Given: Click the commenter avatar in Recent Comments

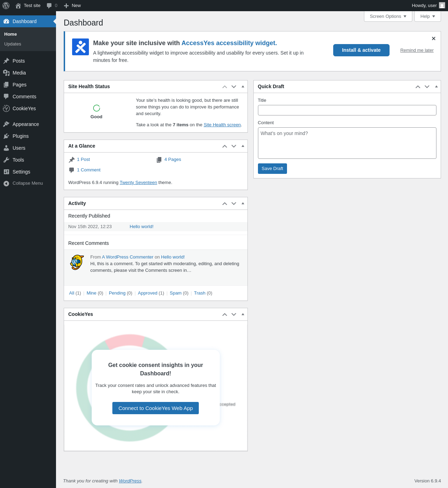Looking at the screenshot, I should 77,262.
